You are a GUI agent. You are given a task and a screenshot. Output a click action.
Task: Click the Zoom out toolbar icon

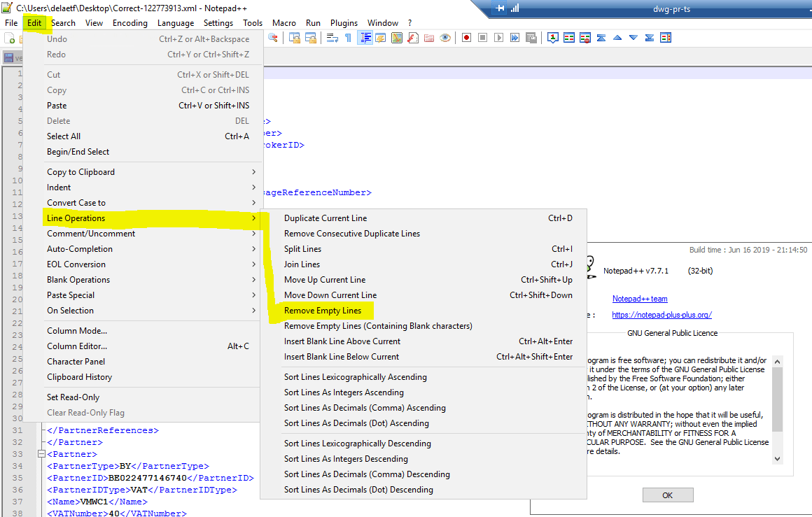pos(272,38)
